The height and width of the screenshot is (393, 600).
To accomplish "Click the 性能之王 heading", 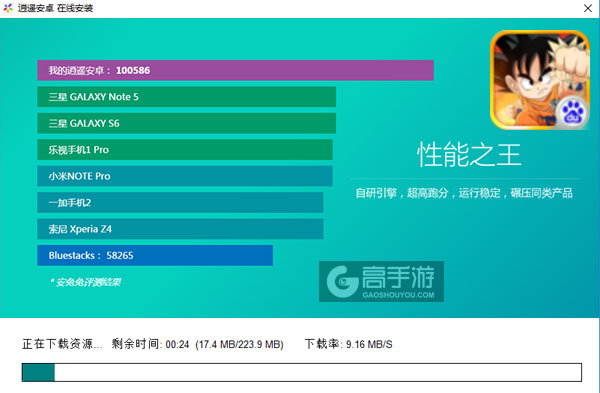I will pyautogui.click(x=469, y=154).
